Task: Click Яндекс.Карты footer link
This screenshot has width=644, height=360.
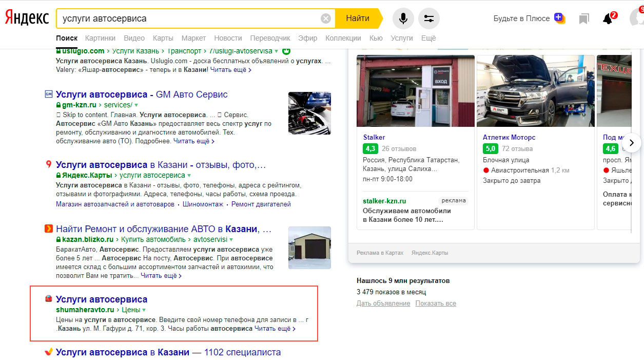Action: tap(430, 253)
